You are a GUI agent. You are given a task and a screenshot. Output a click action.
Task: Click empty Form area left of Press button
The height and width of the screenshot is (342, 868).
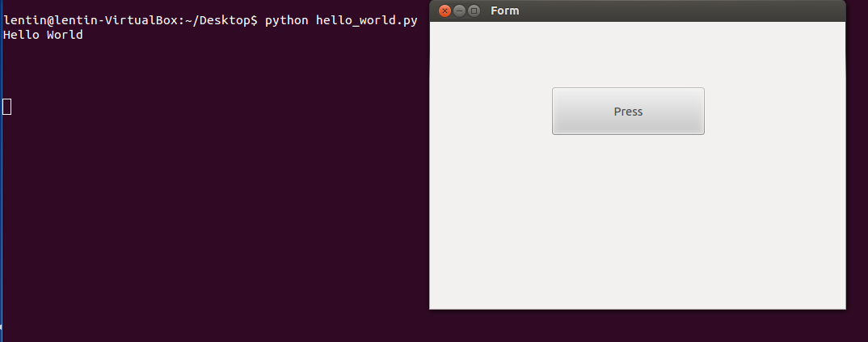(x=490, y=112)
